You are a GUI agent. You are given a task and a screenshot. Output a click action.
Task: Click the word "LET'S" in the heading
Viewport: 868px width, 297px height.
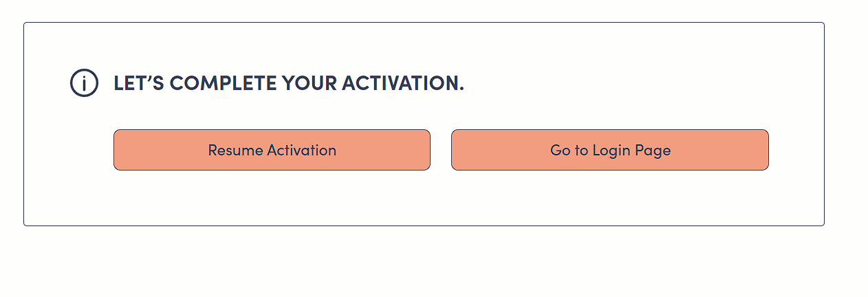click(x=138, y=83)
